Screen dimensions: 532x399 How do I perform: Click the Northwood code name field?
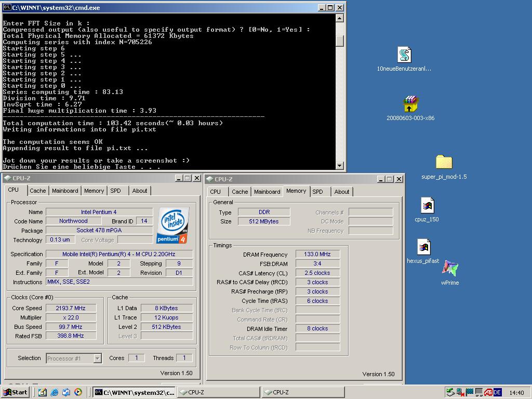(x=73, y=221)
